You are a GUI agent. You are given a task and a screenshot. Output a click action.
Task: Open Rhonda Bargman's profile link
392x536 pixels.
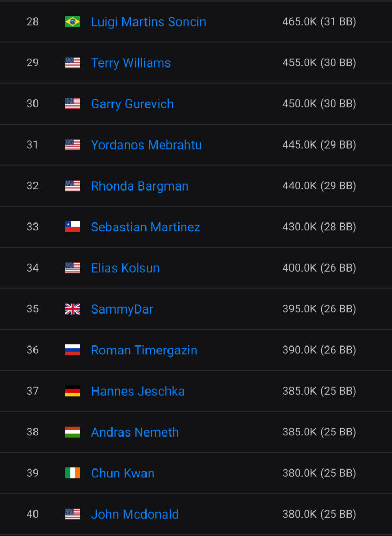140,186
